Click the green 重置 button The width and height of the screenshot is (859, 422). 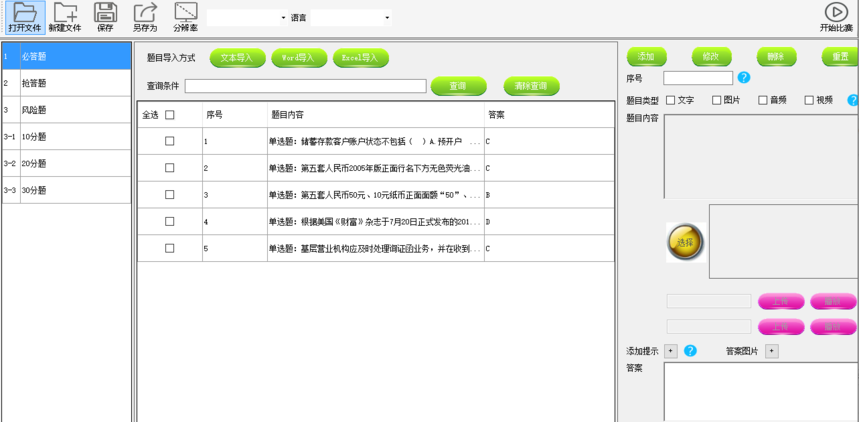(840, 56)
